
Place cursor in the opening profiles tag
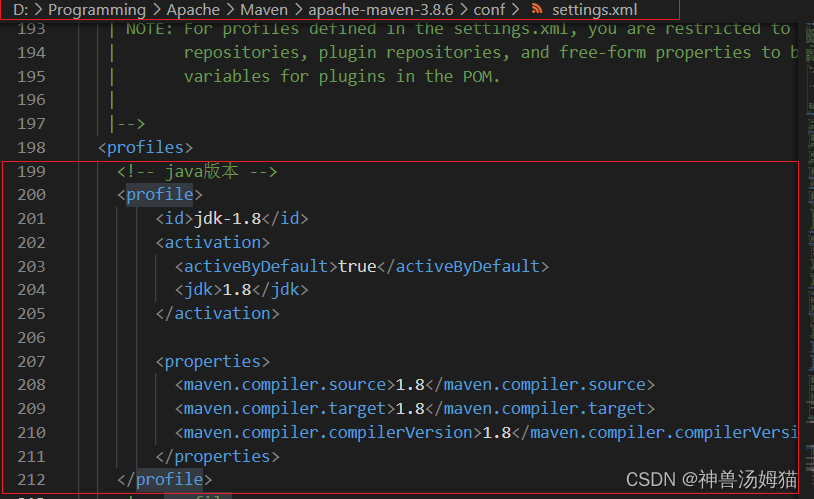(x=145, y=148)
